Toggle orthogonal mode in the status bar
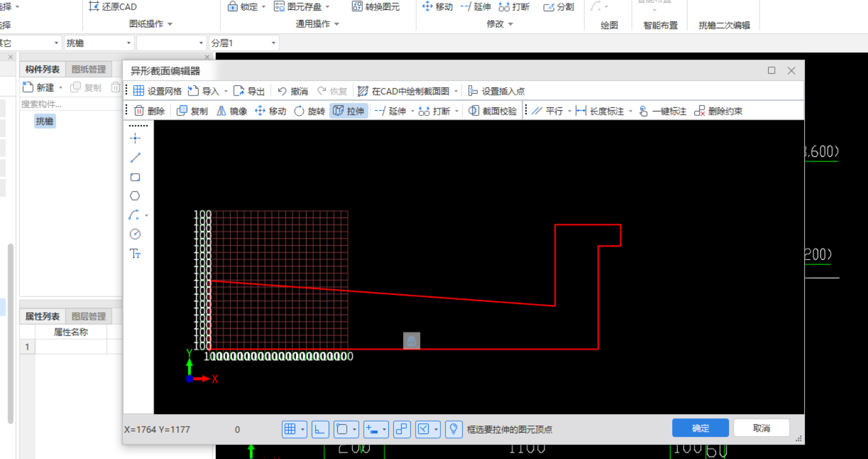Screen dimensions: 868x459 point(320,429)
